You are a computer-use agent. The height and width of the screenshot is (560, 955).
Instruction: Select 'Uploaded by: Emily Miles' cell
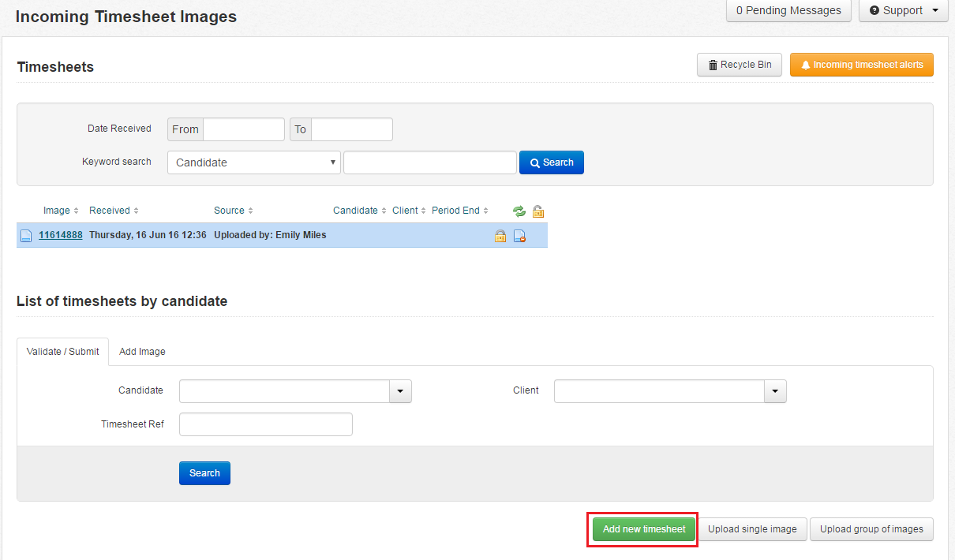pyautogui.click(x=270, y=235)
